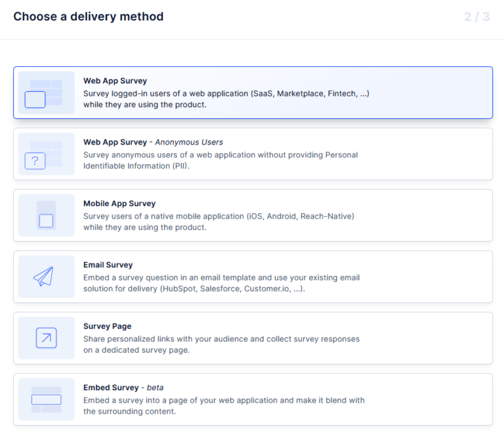This screenshot has height=440, width=504.
Task: Click the Mobile App Survey phone icon
Action: (46, 215)
